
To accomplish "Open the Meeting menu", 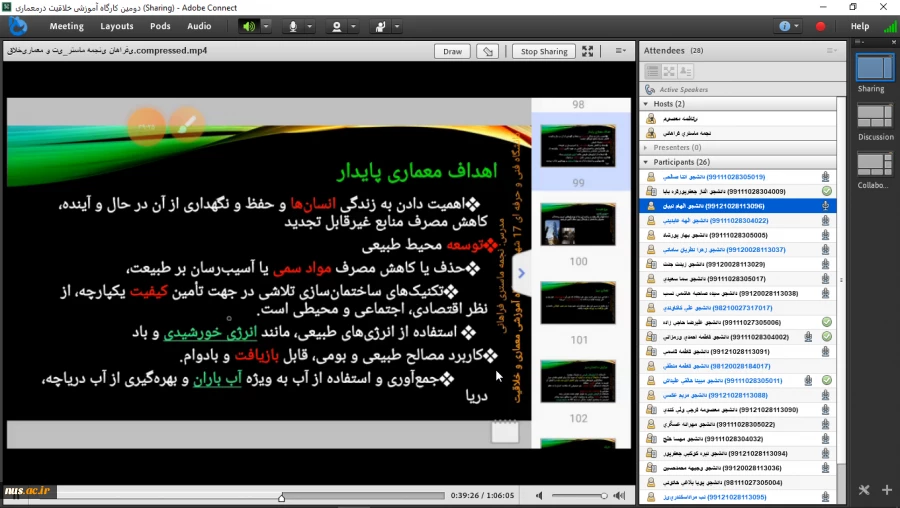I will tap(66, 26).
